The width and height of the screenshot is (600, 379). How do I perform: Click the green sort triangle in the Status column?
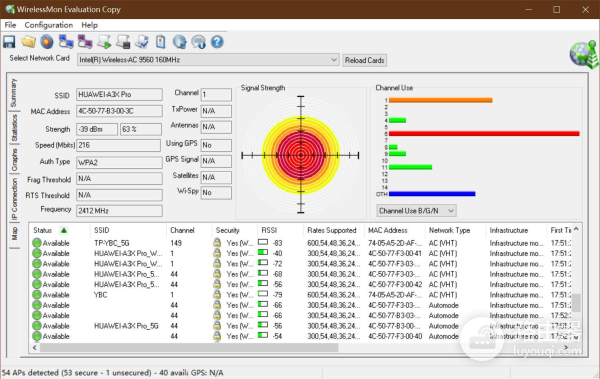[x=64, y=230]
